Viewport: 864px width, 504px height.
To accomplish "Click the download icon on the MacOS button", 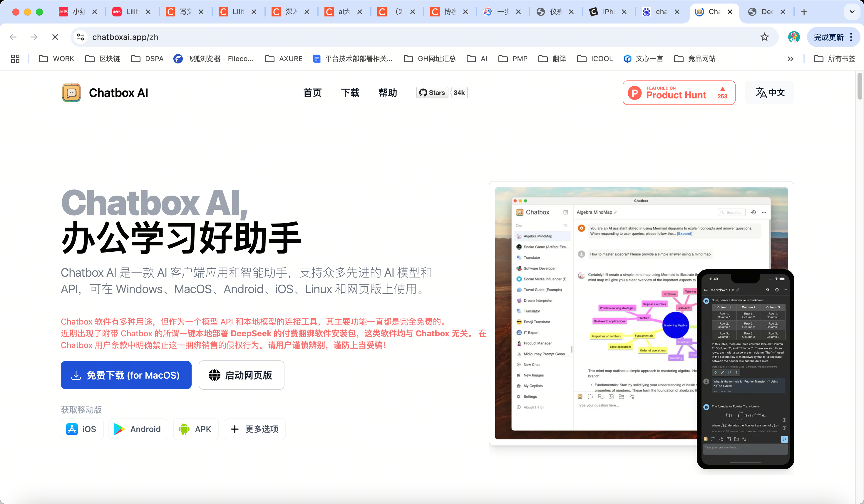I will pyautogui.click(x=76, y=375).
